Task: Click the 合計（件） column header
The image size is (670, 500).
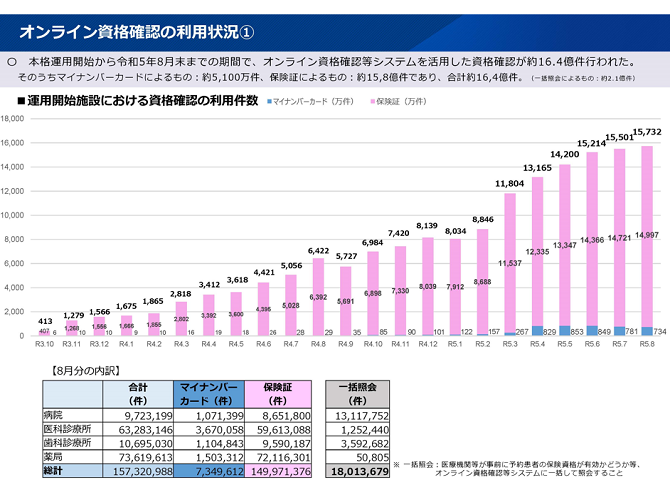Action: [x=138, y=394]
